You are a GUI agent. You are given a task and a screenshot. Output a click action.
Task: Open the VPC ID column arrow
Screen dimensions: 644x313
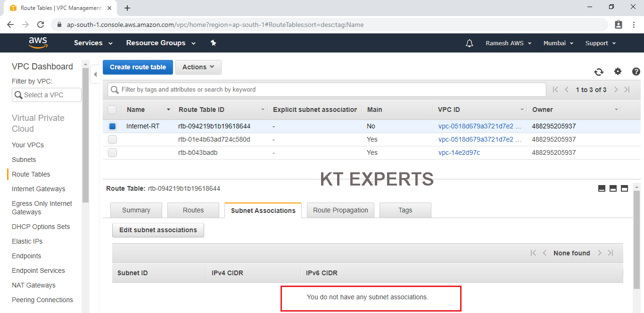[x=522, y=110]
